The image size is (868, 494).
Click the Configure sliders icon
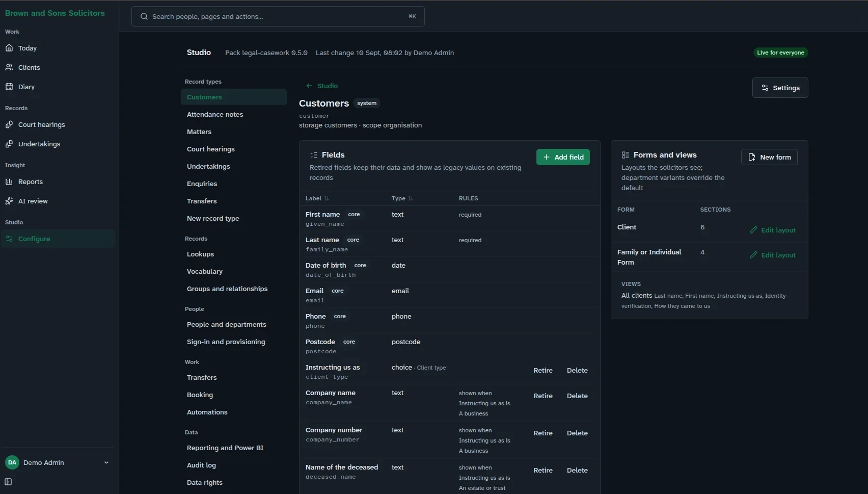click(9, 239)
